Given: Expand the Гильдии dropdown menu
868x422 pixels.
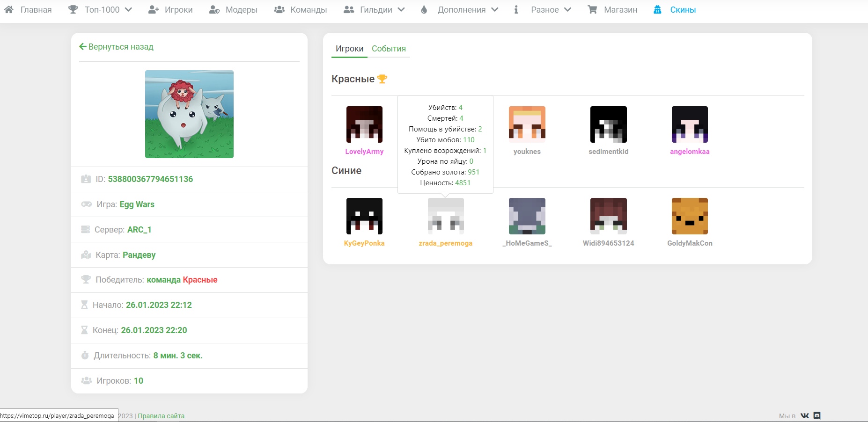Looking at the screenshot, I should coord(375,10).
